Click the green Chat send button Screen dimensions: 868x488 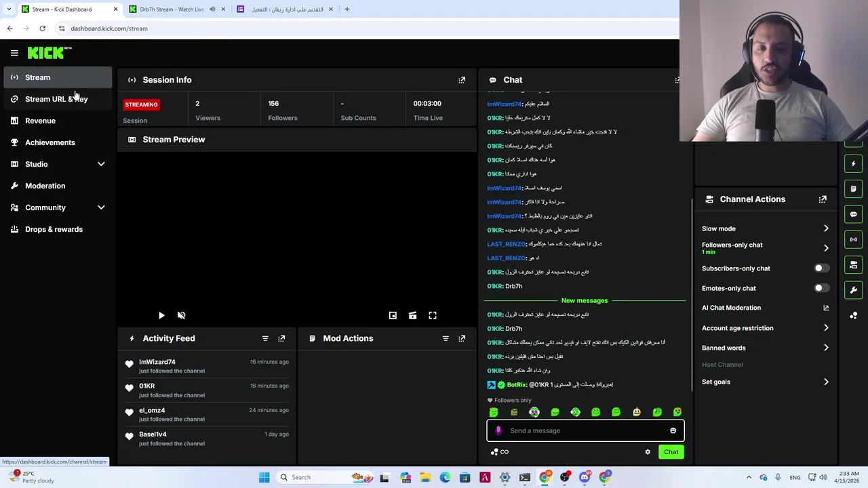(671, 452)
